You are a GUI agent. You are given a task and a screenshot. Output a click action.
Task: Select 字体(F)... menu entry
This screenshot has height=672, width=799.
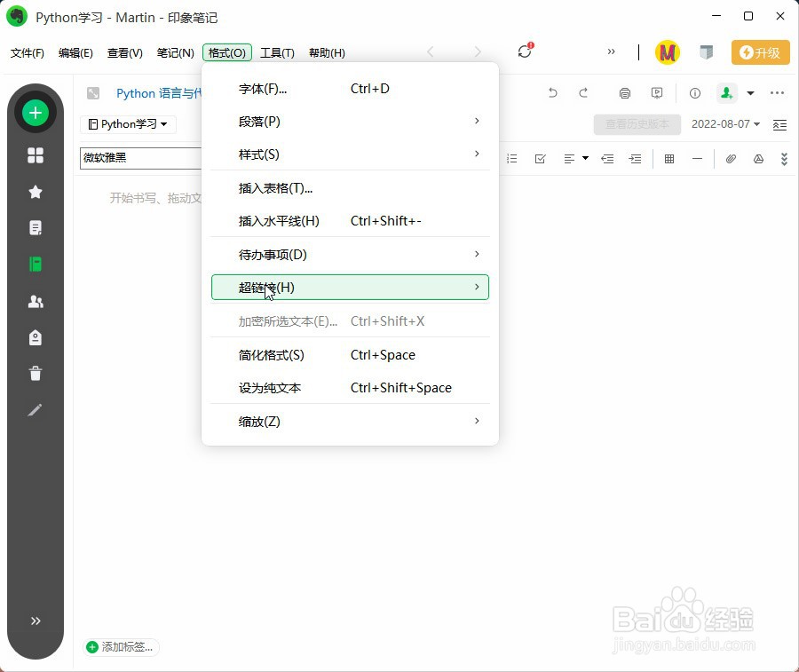[350, 89]
